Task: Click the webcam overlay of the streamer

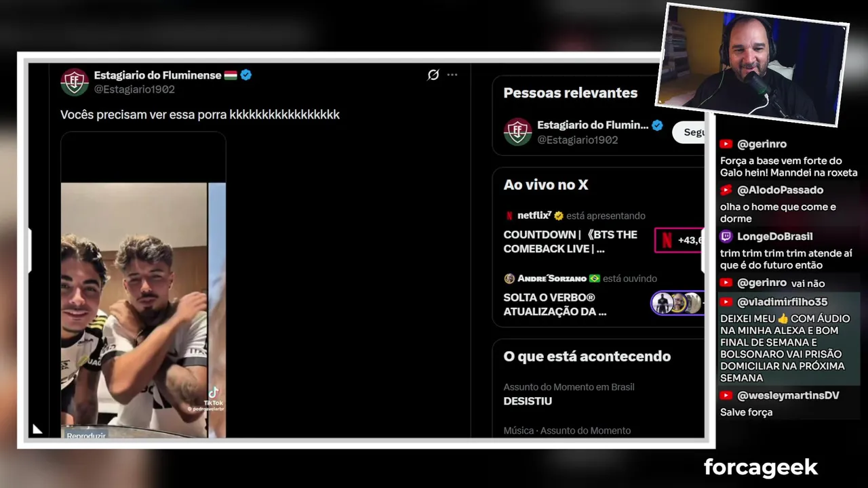Action: coord(751,65)
